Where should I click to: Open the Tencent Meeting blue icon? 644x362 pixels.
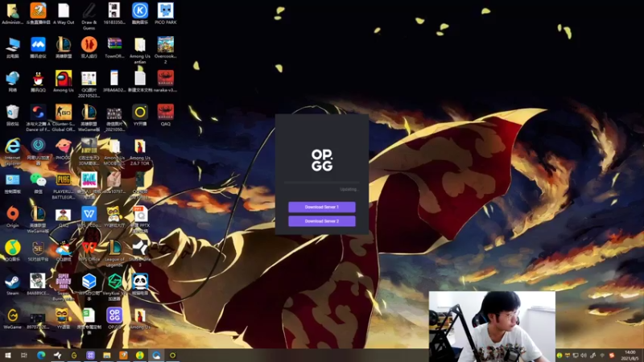pos(38,47)
